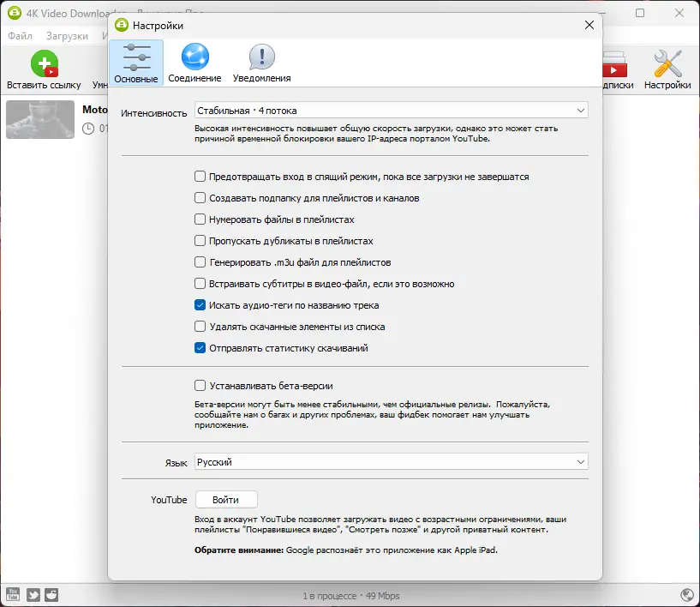Check Создавать подпапку для плейлистов и каналов
Screen dimensions: 700x607
point(200,198)
